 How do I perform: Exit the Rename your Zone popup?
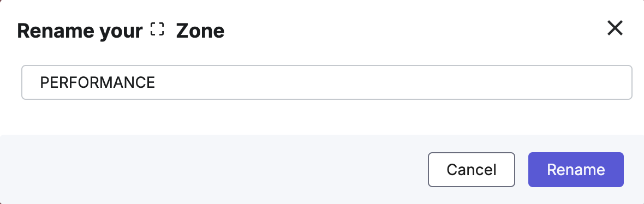[x=615, y=28]
